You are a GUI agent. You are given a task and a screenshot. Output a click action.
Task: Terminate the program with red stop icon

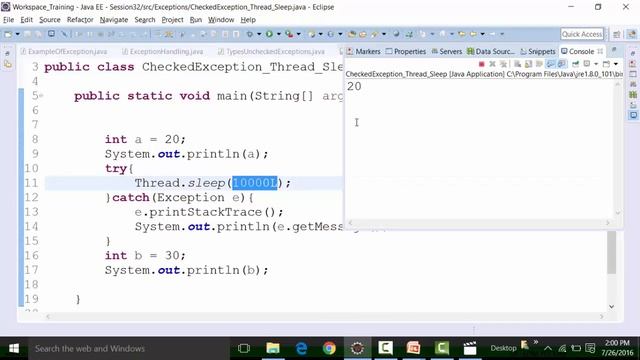(482, 64)
